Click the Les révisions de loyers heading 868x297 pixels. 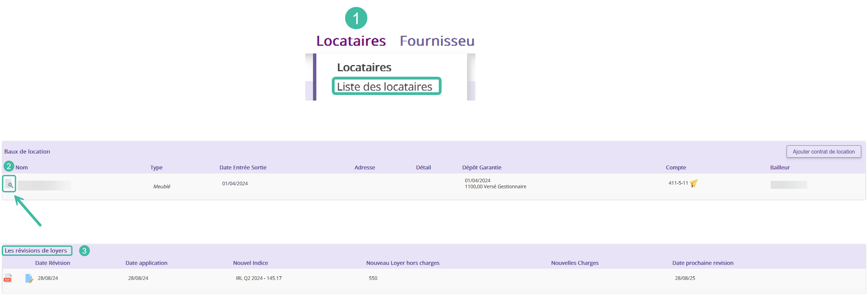pyautogui.click(x=36, y=250)
